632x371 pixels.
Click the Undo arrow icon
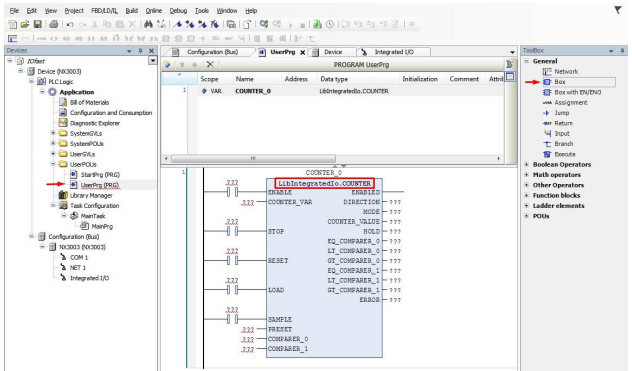coord(70,25)
